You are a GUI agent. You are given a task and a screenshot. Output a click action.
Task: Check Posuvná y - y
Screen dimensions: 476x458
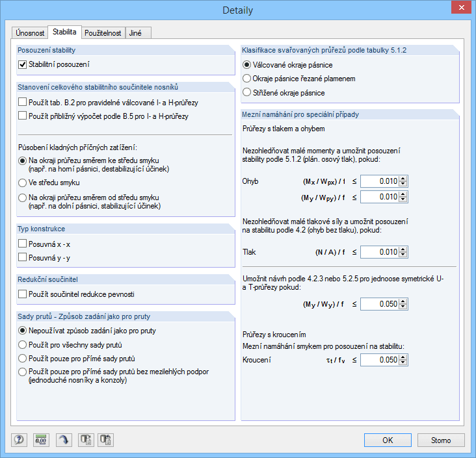coord(23,257)
